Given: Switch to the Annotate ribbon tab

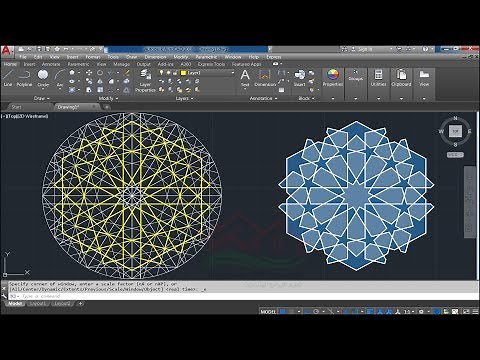Looking at the screenshot, I should click(x=51, y=64).
